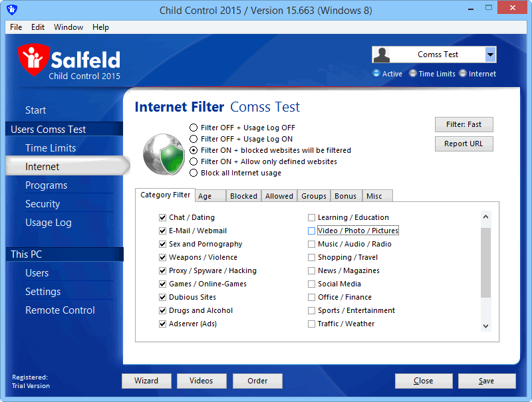Image resolution: width=532 pixels, height=402 pixels.
Task: Check News / Magazines category
Action: [311, 270]
